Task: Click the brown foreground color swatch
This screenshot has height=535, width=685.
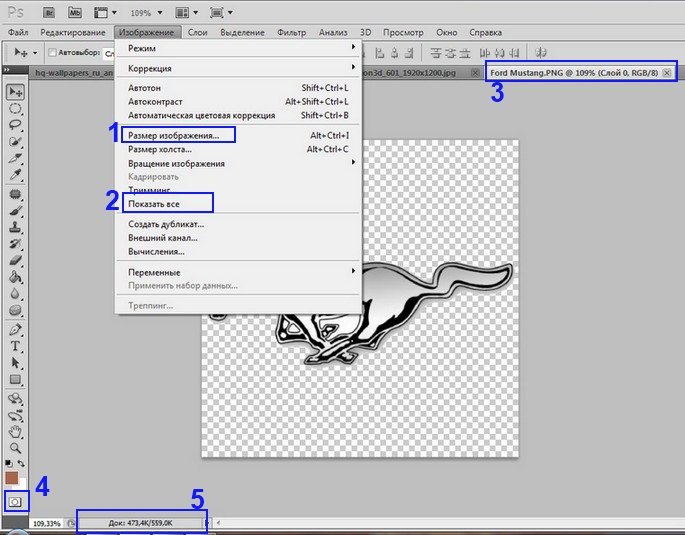Action: coord(12,478)
